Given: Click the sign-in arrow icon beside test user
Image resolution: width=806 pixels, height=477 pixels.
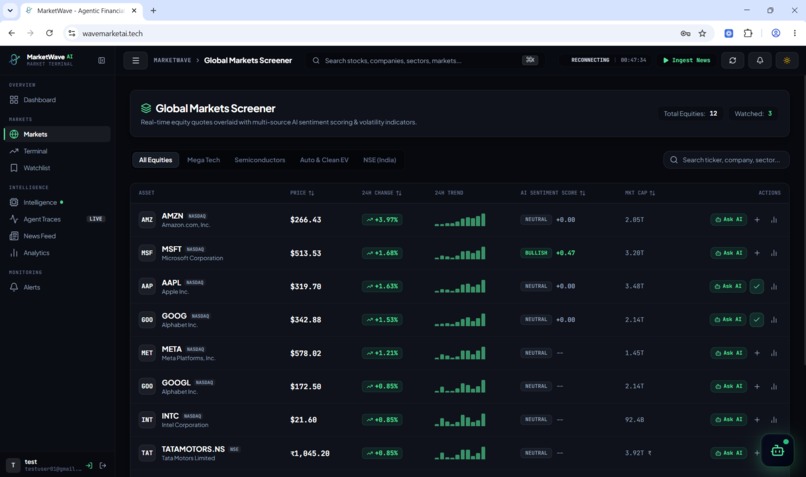Looking at the screenshot, I should point(89,465).
